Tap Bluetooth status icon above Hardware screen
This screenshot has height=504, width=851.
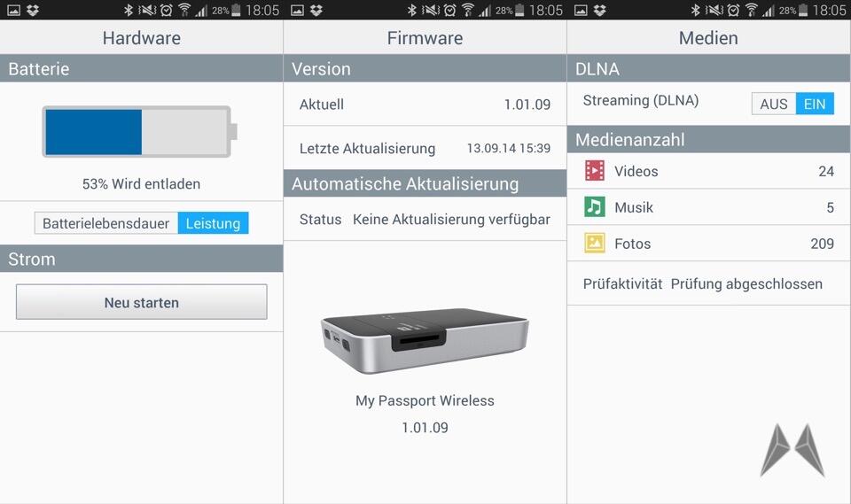pos(128,10)
